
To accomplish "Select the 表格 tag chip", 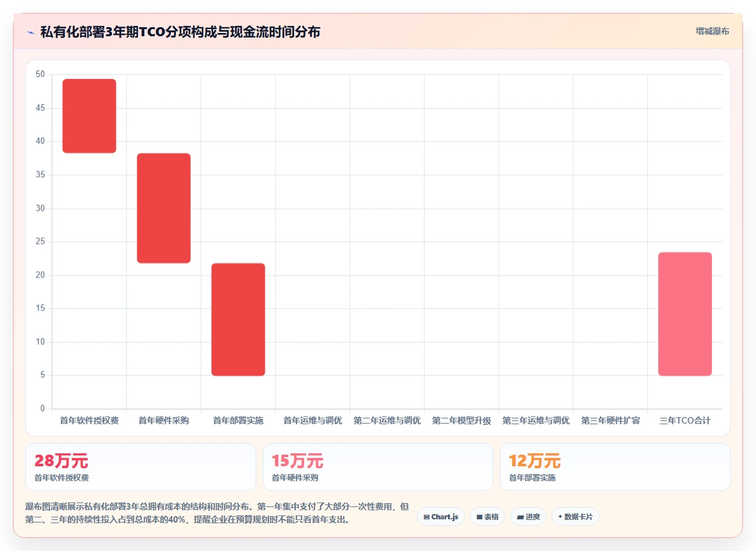I will (x=487, y=517).
